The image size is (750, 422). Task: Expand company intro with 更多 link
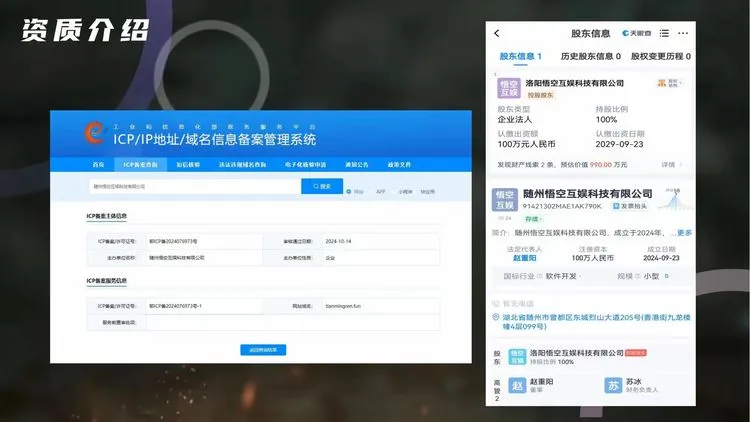click(684, 233)
